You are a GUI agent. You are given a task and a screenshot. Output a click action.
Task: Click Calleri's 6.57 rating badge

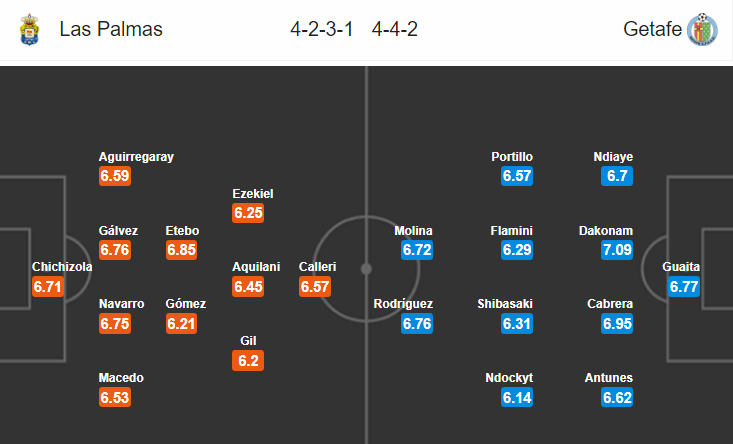pyautogui.click(x=315, y=286)
